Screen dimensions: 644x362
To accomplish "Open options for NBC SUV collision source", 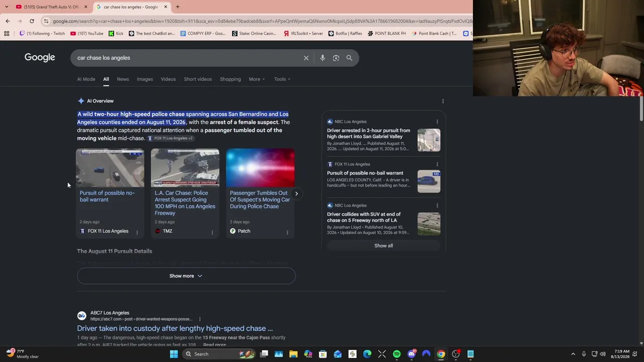I will tap(437, 206).
